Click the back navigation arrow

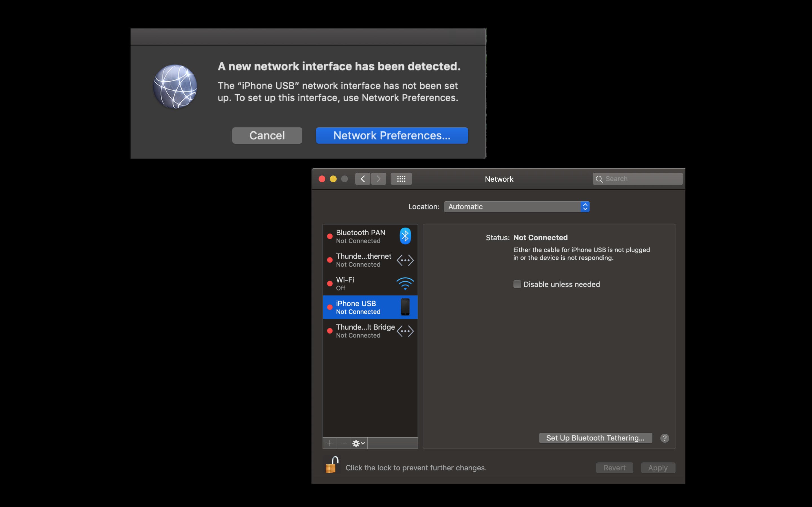362,179
